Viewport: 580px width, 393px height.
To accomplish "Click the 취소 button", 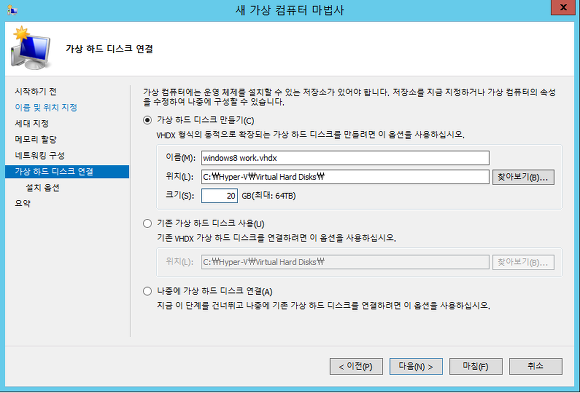I will tap(536, 366).
